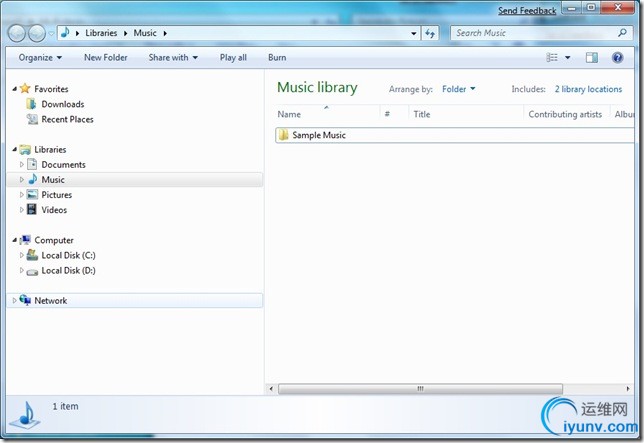
Task: Sort by Contributing artists column header
Action: pyautogui.click(x=565, y=114)
